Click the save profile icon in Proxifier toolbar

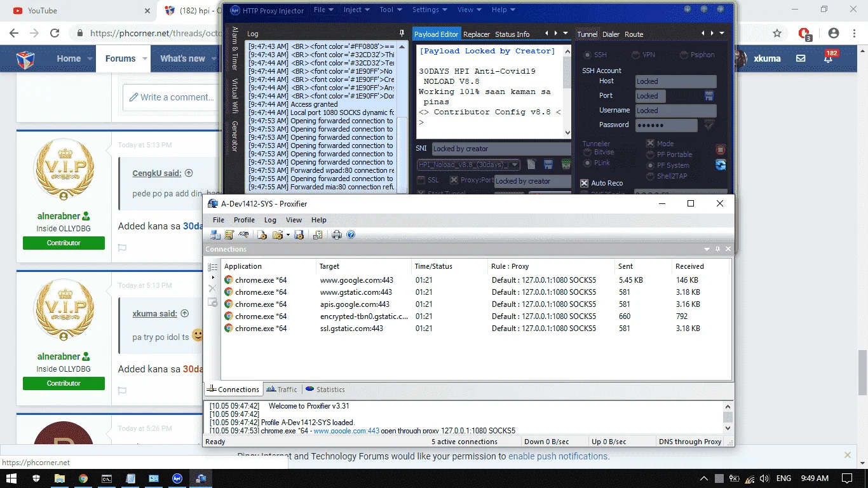[x=299, y=234]
